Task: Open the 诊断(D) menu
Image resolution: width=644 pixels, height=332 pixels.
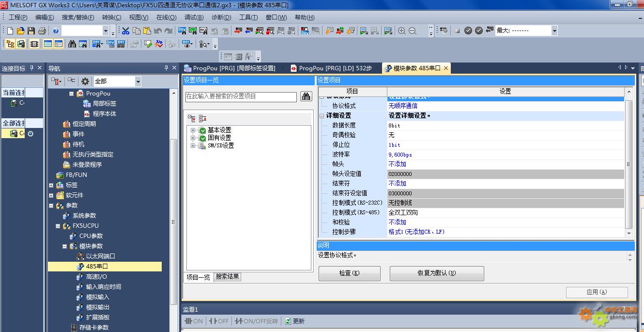Action: [221, 17]
